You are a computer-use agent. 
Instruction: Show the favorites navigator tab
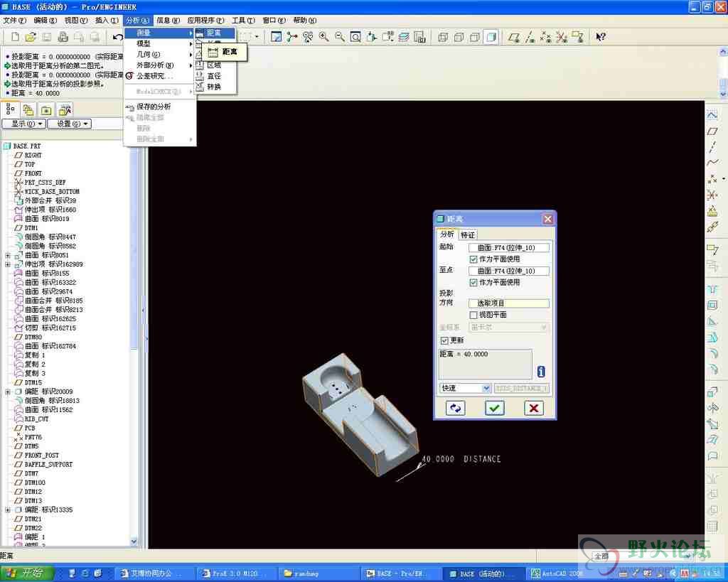tap(46, 110)
